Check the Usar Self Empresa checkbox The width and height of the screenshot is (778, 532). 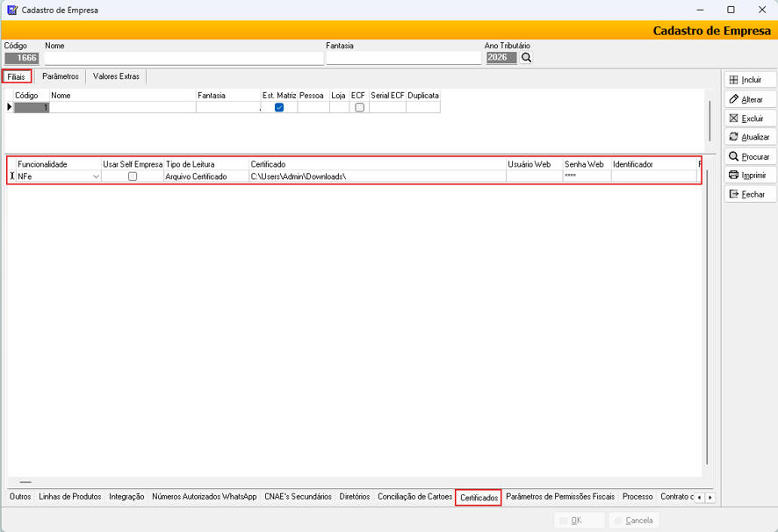pyautogui.click(x=133, y=176)
